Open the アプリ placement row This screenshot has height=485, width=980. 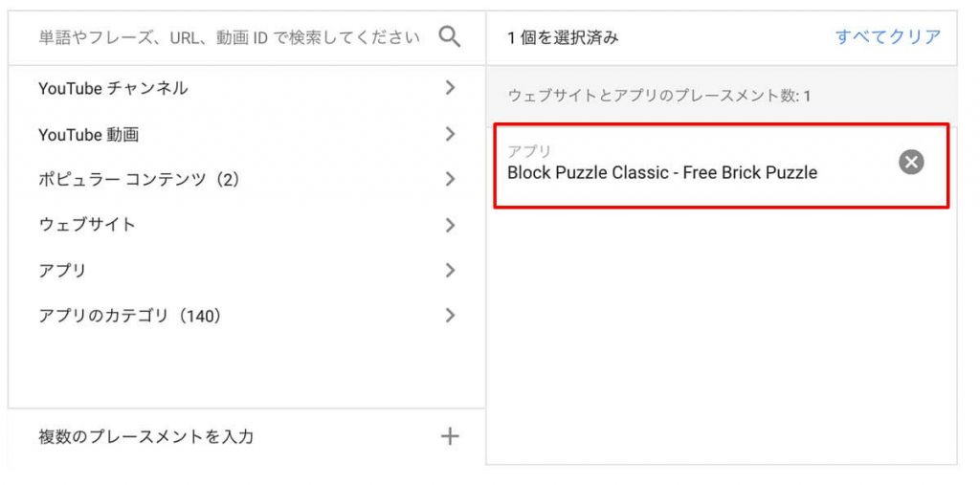point(247,271)
